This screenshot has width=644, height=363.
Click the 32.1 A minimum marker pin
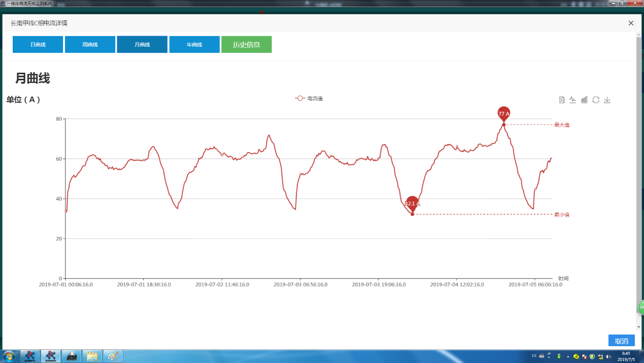tap(412, 203)
